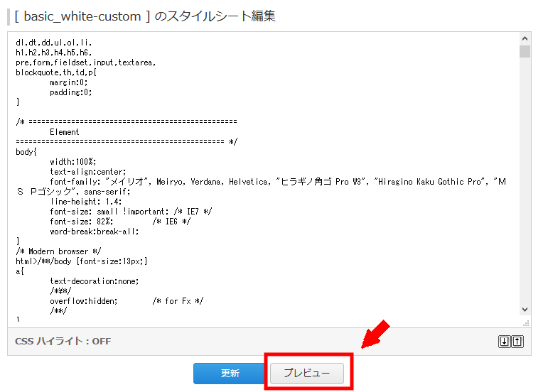Click the 'line-height: 1.4;' line
Viewport: 548px width, 392px height.
click(85, 202)
